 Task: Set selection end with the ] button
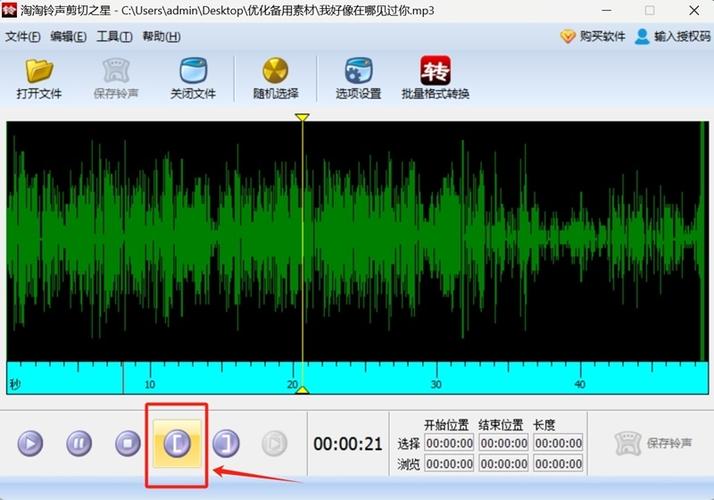[x=226, y=443]
